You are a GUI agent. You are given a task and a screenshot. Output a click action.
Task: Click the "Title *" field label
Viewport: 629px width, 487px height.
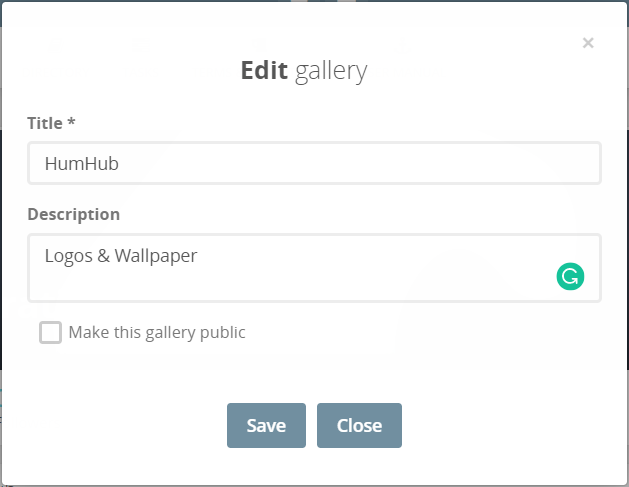click(x=52, y=123)
